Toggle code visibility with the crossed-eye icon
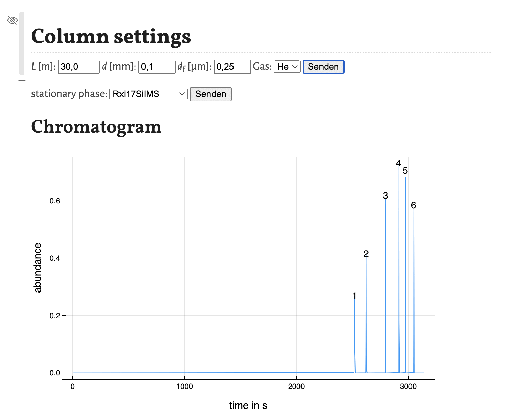Viewport: 511px width, 420px height. click(12, 21)
